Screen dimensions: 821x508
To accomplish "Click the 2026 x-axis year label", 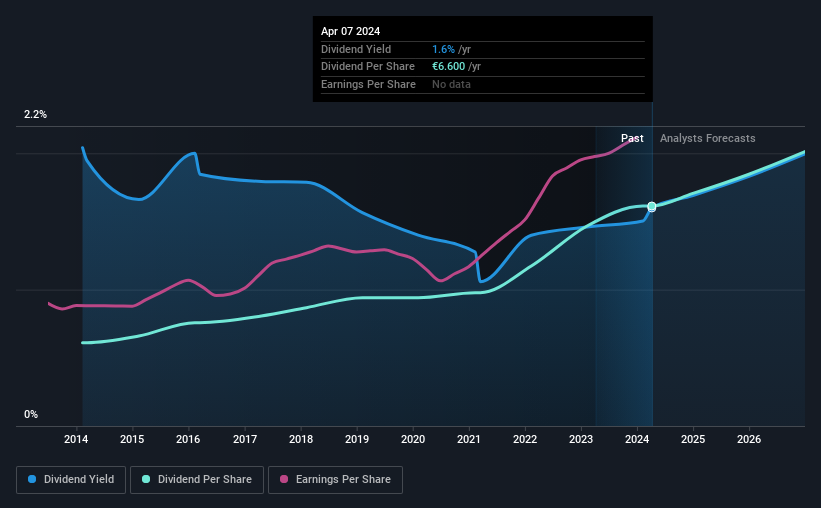I will 749,439.
